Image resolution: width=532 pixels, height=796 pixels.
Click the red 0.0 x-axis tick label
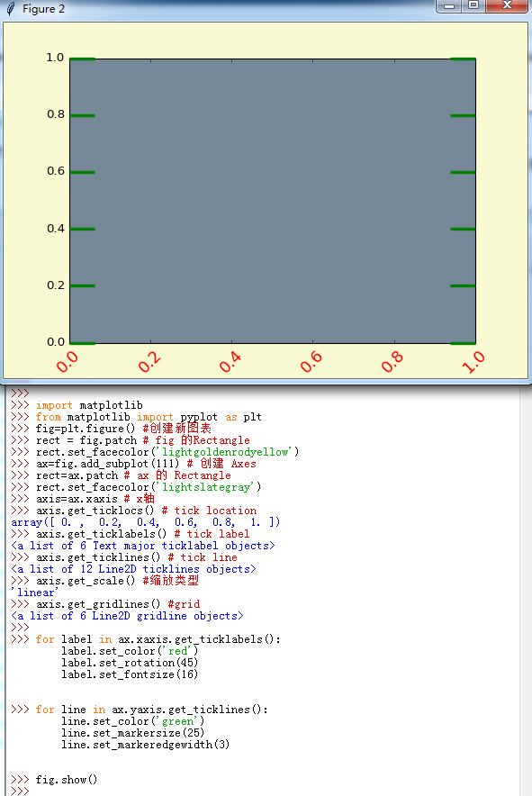[x=68, y=362]
